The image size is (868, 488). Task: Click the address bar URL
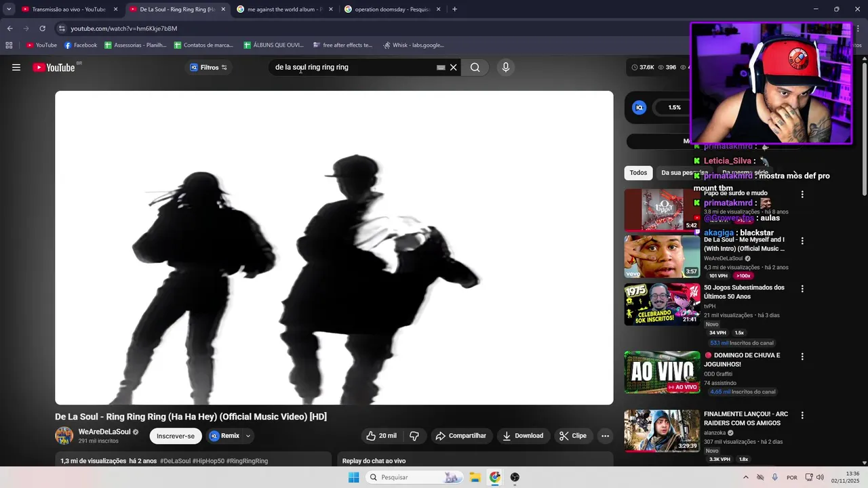[124, 28]
